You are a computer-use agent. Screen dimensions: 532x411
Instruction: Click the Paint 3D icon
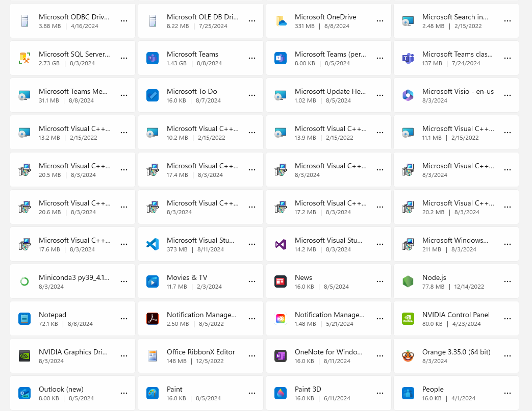[281, 393]
